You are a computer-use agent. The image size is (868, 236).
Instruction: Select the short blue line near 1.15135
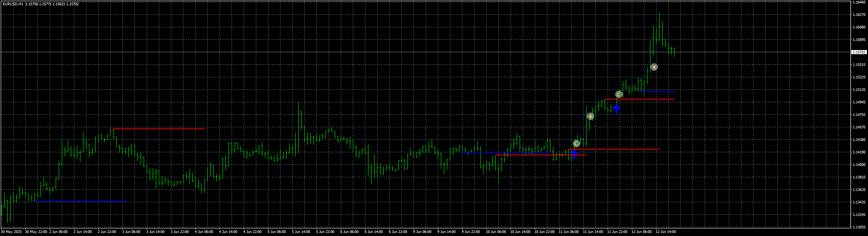point(656,92)
